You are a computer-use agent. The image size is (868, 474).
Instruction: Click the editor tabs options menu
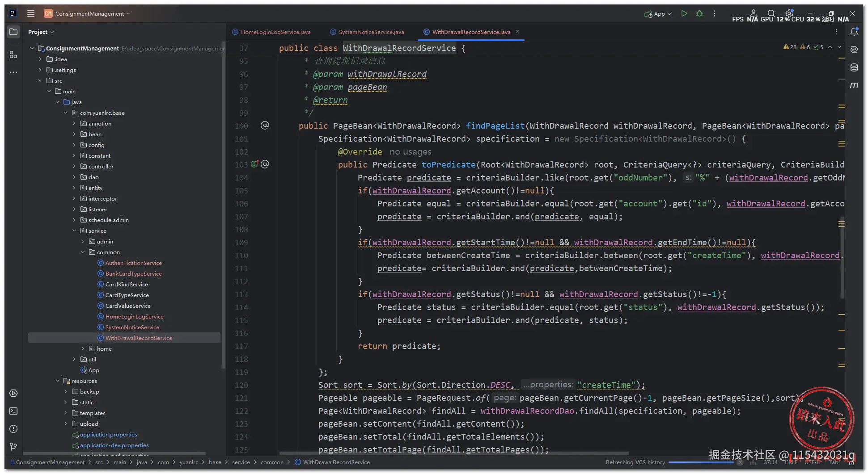[836, 32]
